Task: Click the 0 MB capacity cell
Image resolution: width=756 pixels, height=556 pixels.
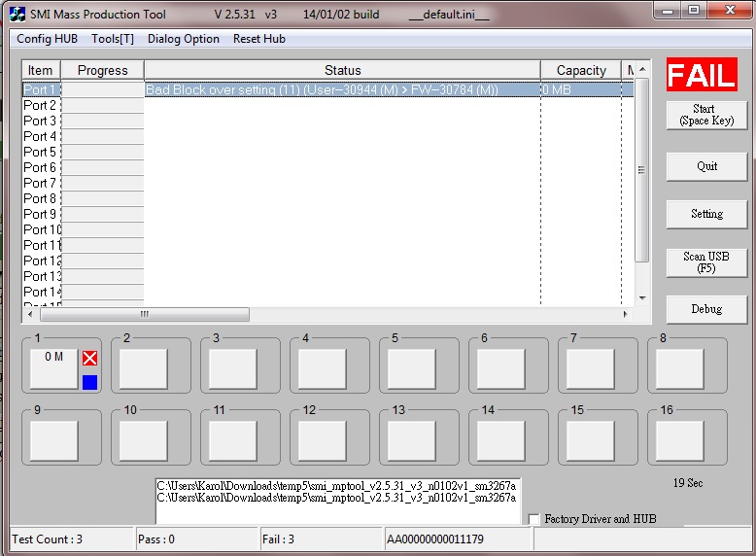Action: (581, 89)
